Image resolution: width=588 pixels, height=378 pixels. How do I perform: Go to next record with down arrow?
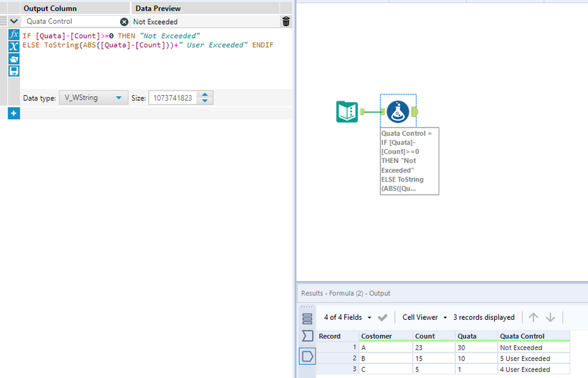tap(550, 317)
